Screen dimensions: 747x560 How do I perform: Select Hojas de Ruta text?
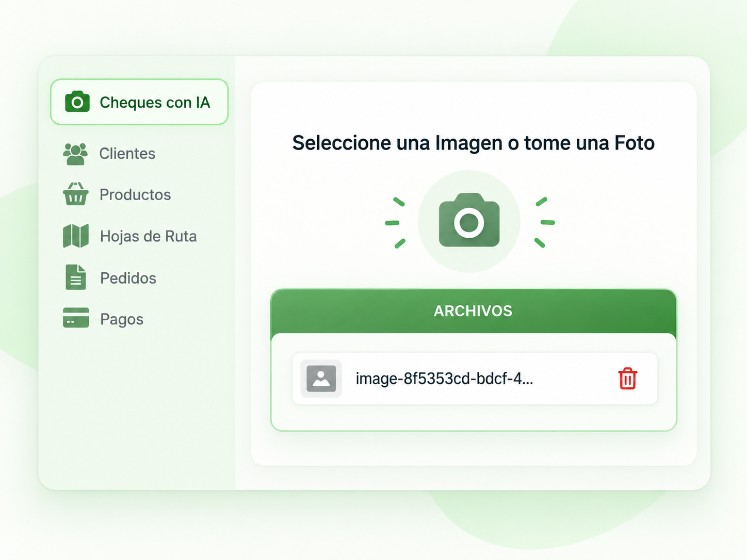click(x=149, y=237)
